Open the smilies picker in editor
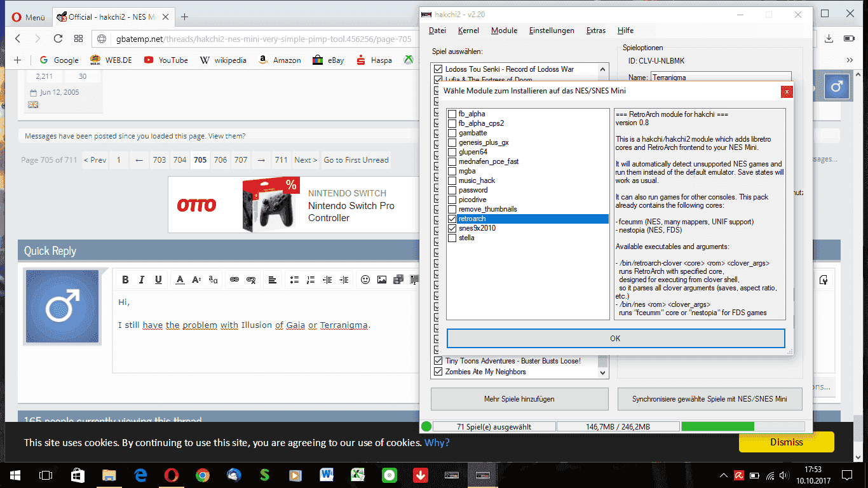 (x=365, y=280)
